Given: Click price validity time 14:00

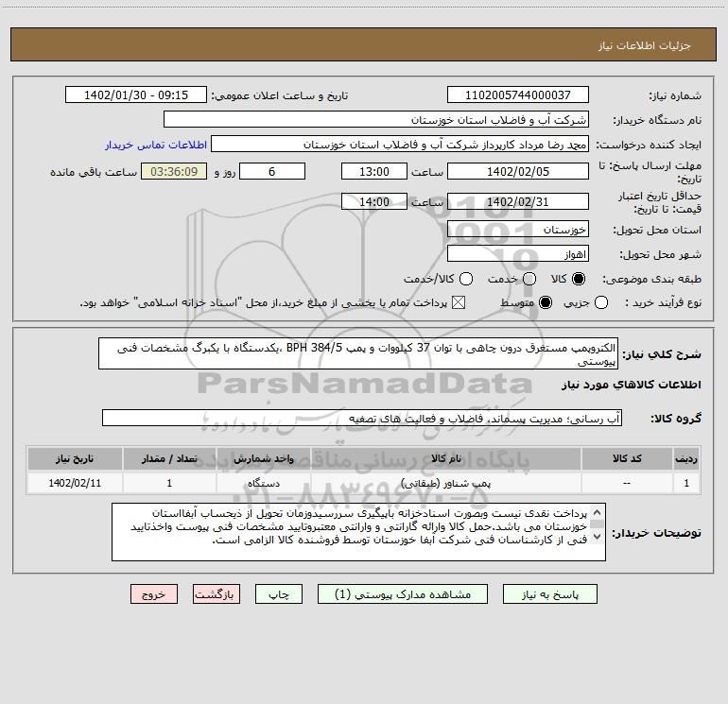Looking at the screenshot, I should click(374, 201).
